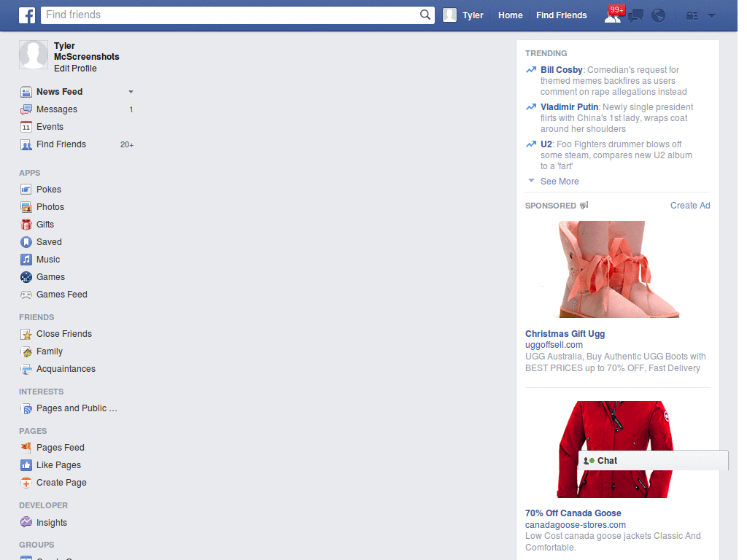Open Tyler profile link in top bar
This screenshot has width=747, height=560.
473,15
